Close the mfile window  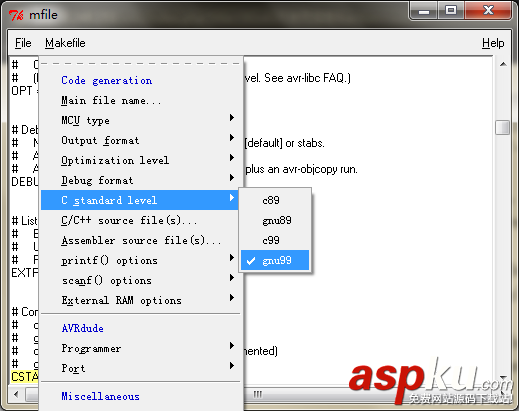coord(488,11)
